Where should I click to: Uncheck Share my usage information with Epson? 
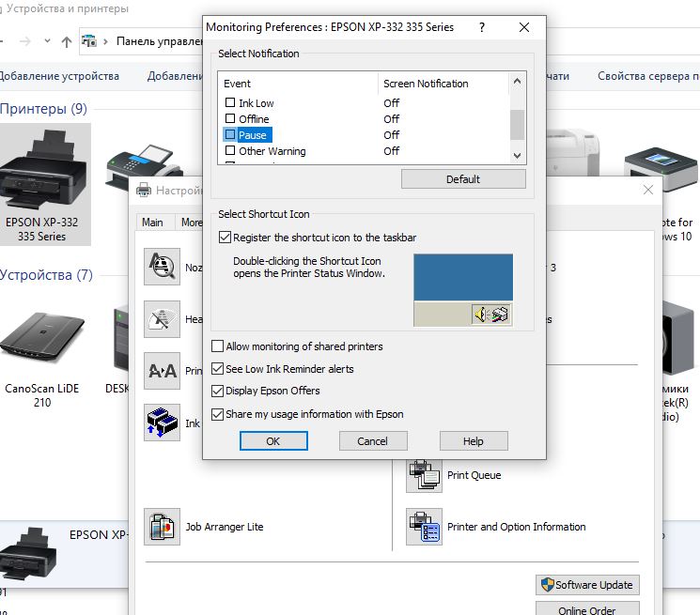[217, 414]
